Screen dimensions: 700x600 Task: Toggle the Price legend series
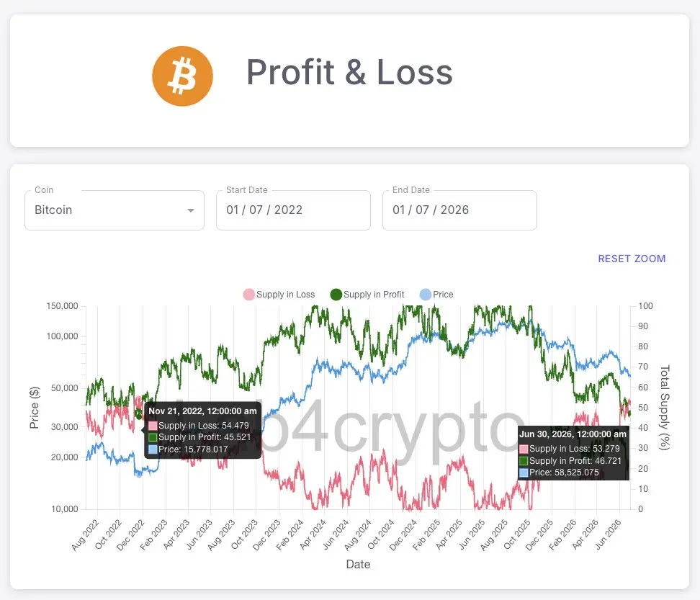coord(436,295)
